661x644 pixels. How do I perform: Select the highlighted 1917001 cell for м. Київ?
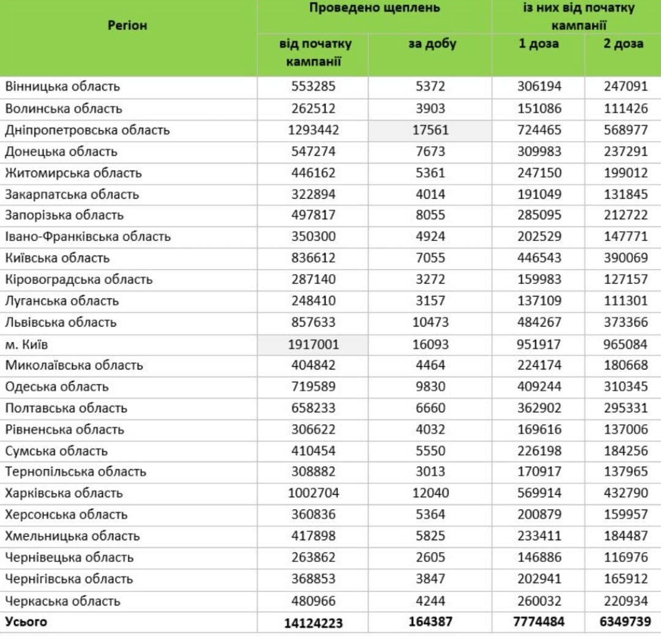click(313, 344)
